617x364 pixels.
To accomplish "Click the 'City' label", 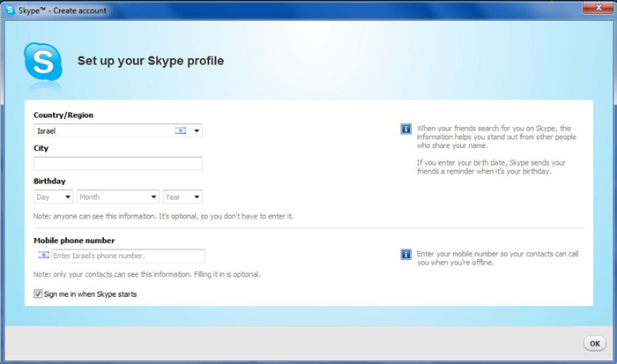I will (x=41, y=148).
